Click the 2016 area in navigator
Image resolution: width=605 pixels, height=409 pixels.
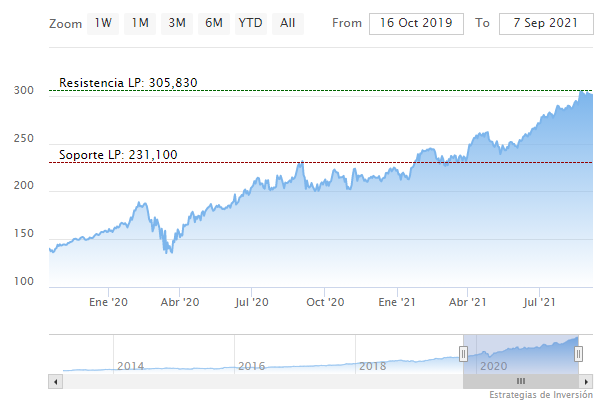(x=251, y=365)
